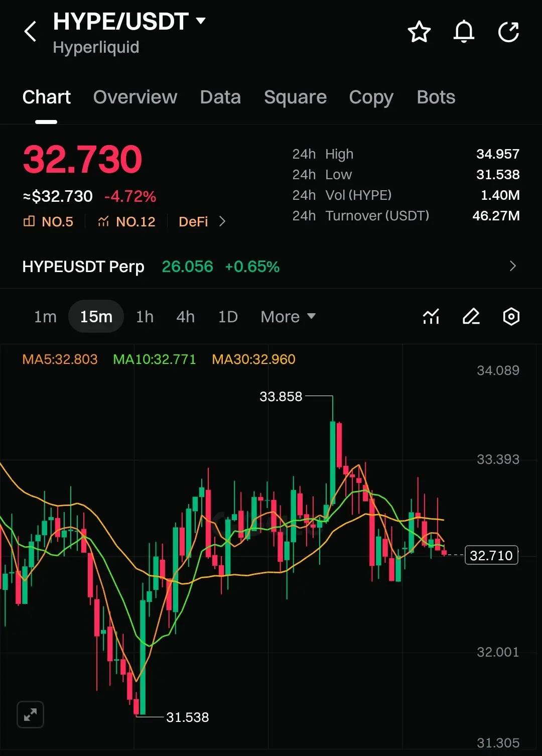Tap the 34.089 price axis label
This screenshot has width=542, height=756.
coord(498,370)
